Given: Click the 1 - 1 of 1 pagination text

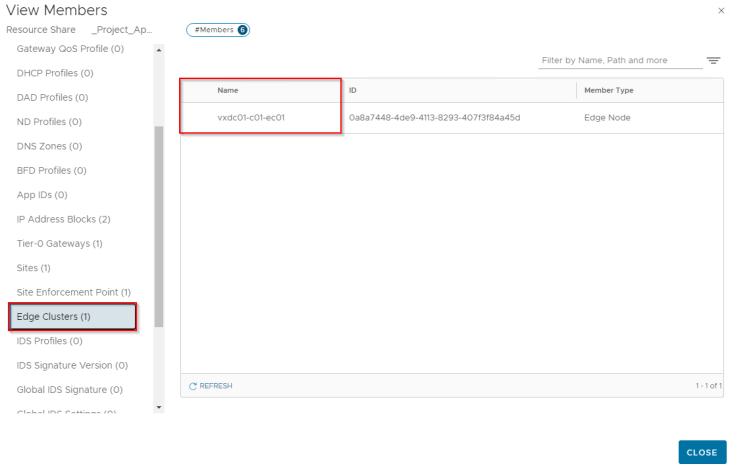Looking at the screenshot, I should point(709,386).
